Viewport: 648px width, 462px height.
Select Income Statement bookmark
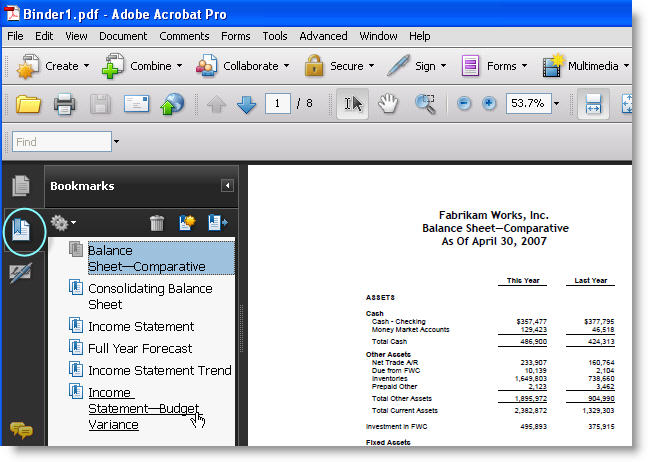point(141,326)
